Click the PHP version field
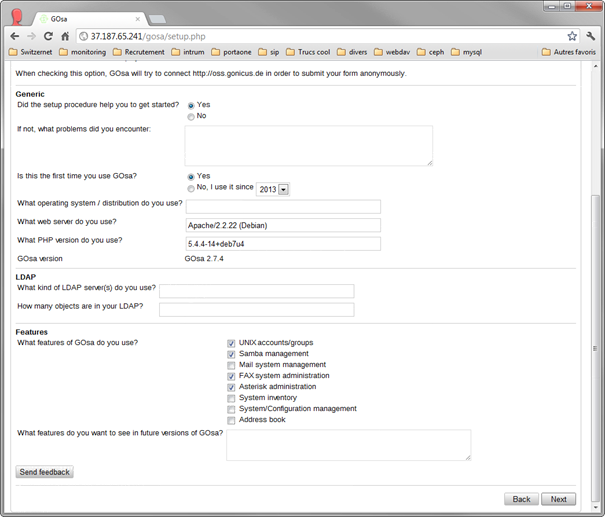Screen dimensions: 605x517 [283, 243]
